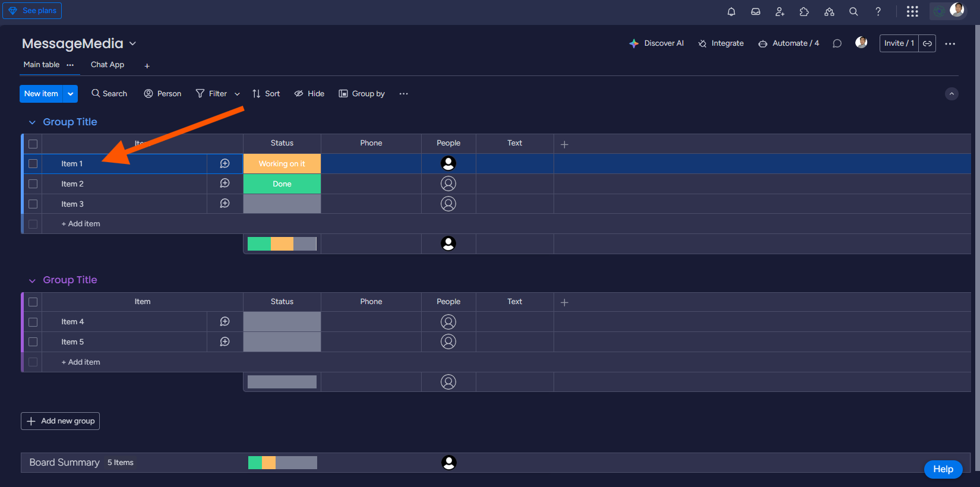Image resolution: width=980 pixels, height=487 pixels.
Task: Open conversation for Item 2
Action: coord(225,184)
